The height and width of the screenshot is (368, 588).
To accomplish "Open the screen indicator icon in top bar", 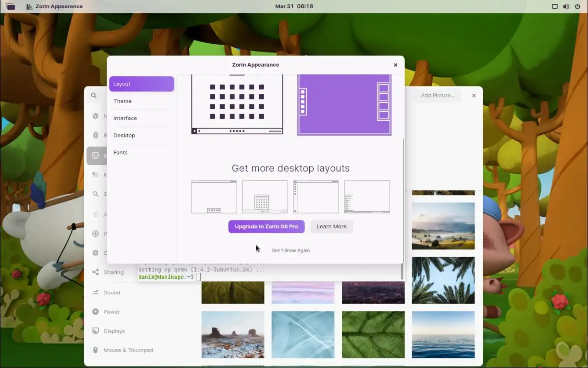I will click(554, 6).
